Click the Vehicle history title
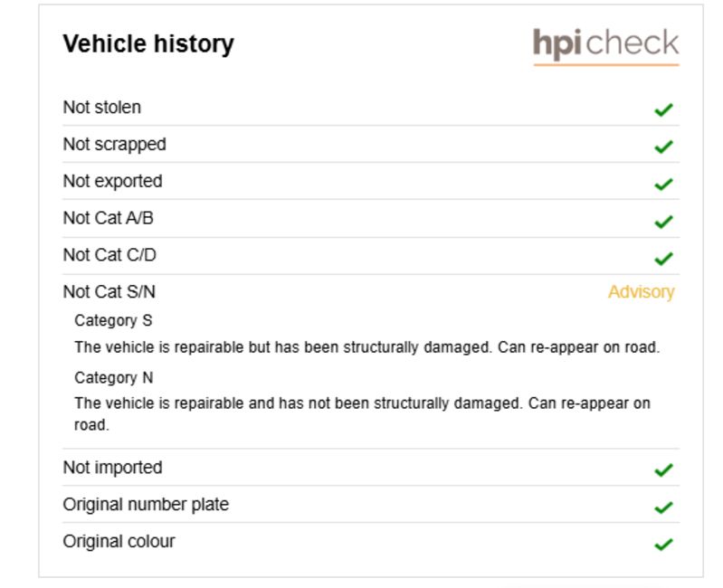723x588 pixels. 148,44
